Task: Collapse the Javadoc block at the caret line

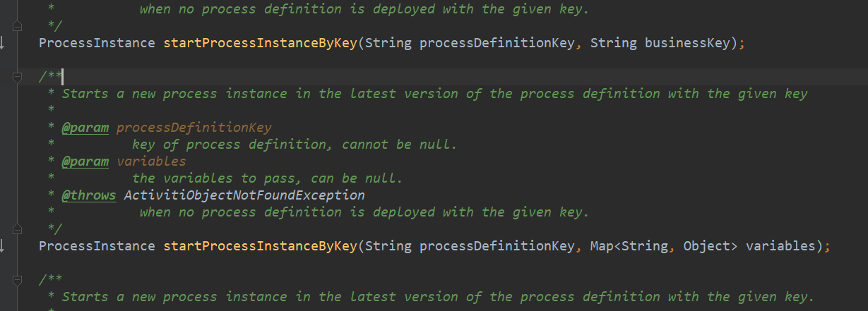Action: coord(18,77)
